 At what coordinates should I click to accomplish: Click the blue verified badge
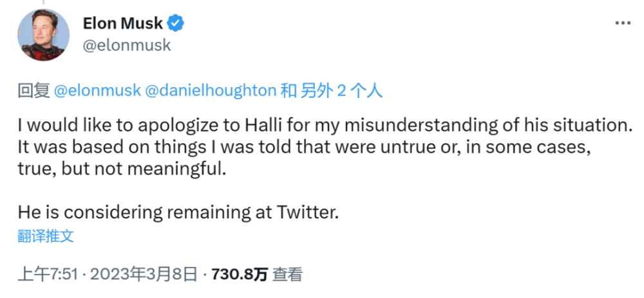tap(176, 24)
